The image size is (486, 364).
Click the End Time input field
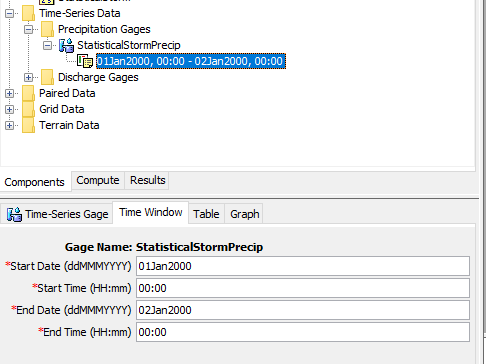[303, 332]
